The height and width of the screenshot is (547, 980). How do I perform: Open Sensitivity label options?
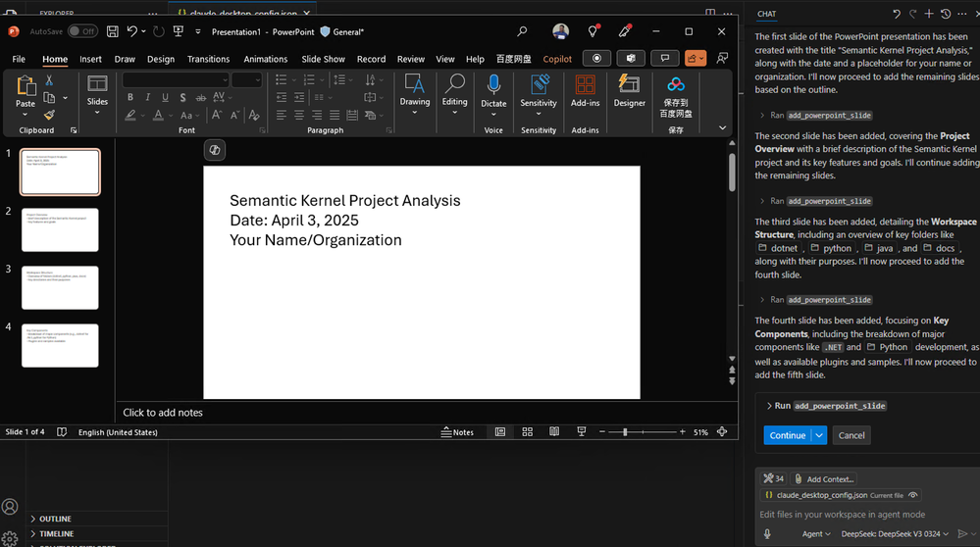tap(539, 95)
